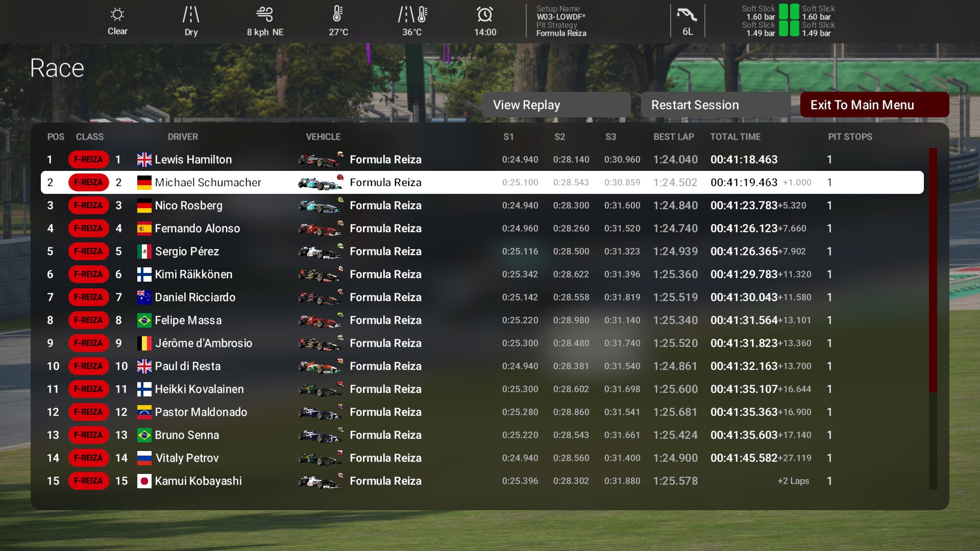980x551 pixels.
Task: Click the Dry track condition icon
Action: click(x=191, y=14)
